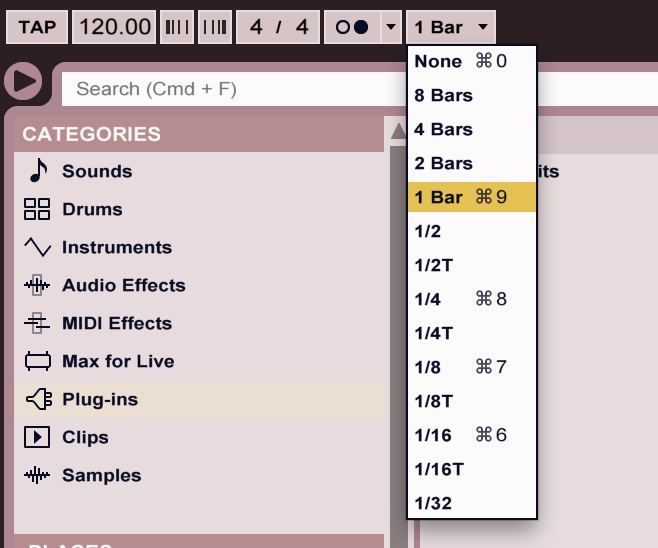The width and height of the screenshot is (658, 548).
Task: Click the Samples waveform icon
Action: [37, 475]
